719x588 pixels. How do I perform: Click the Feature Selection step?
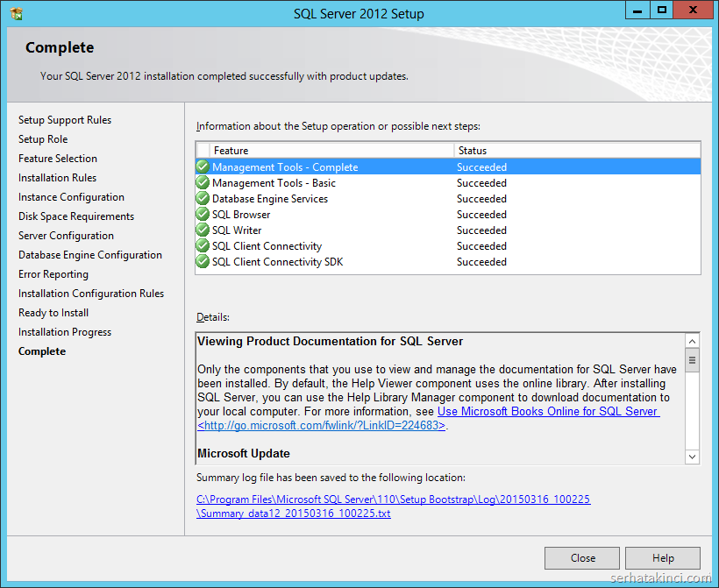tap(58, 158)
